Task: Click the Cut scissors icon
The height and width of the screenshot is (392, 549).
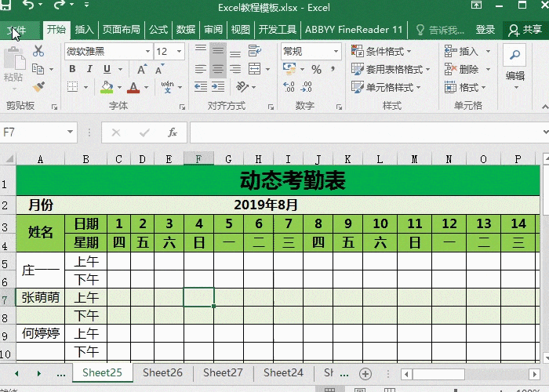Action: pos(38,52)
